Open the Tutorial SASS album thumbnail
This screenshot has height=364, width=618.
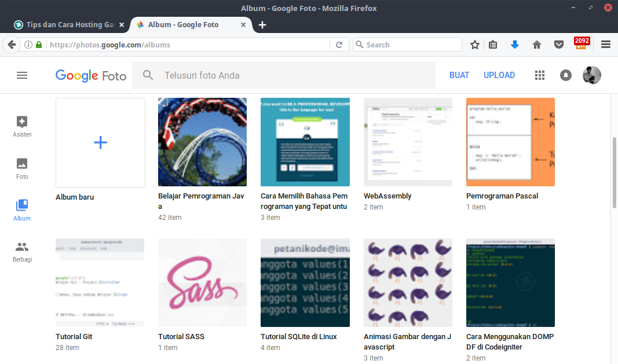click(x=202, y=282)
